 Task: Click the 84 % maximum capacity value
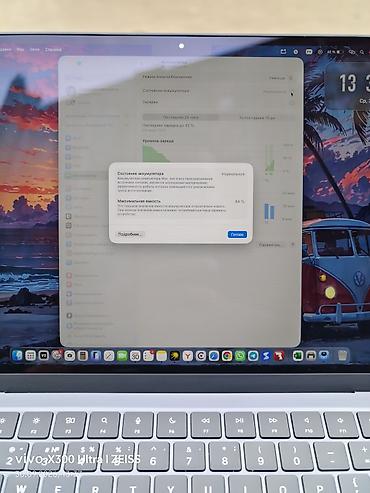pyautogui.click(x=240, y=202)
